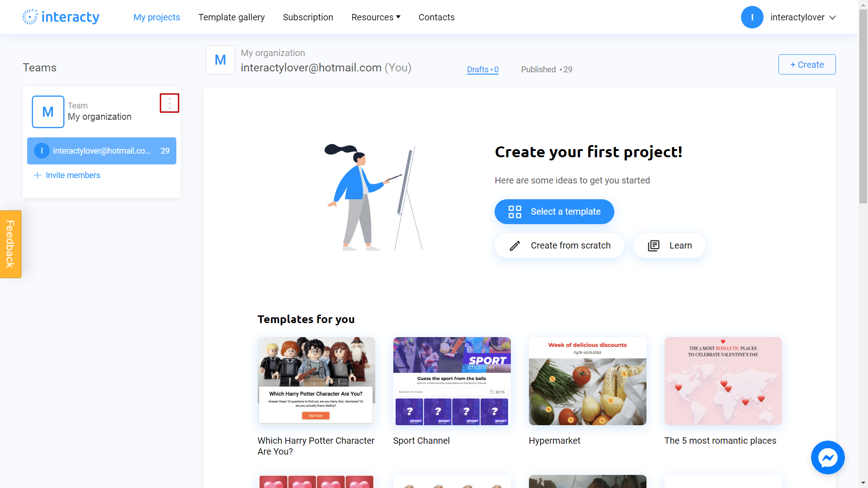
Task: Click the Messenger chat bubble icon
Action: (828, 458)
